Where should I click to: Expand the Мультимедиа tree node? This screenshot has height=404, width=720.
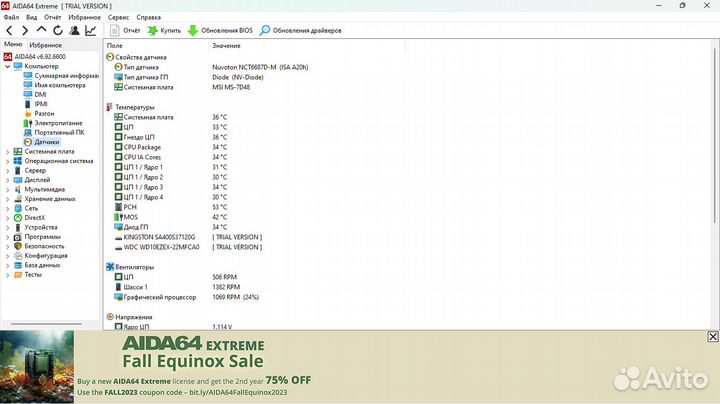(x=8, y=189)
